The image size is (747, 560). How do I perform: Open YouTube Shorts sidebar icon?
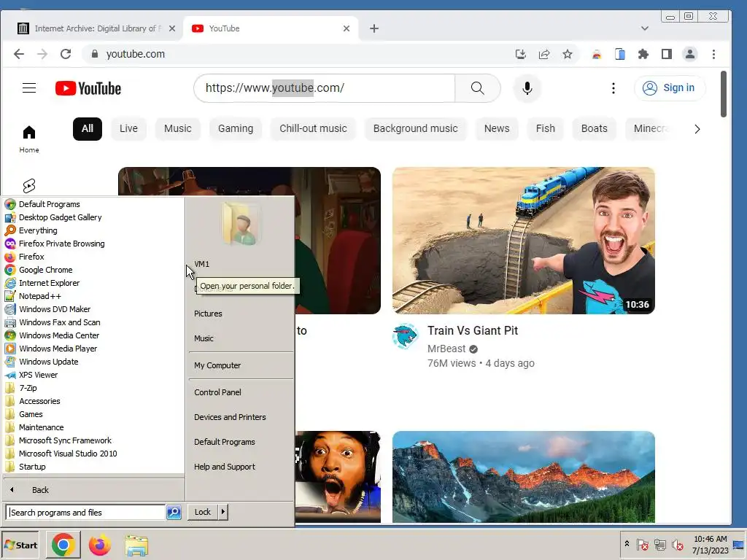coord(29,185)
